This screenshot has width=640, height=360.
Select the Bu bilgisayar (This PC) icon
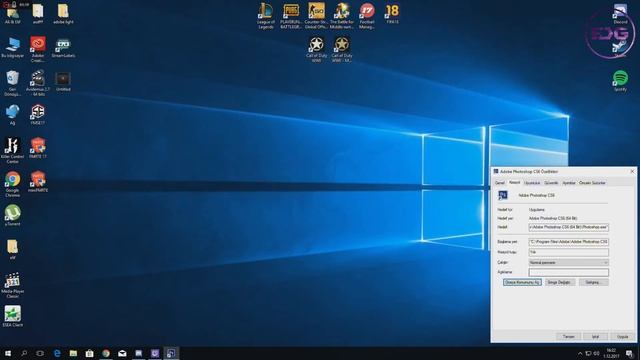(12, 47)
